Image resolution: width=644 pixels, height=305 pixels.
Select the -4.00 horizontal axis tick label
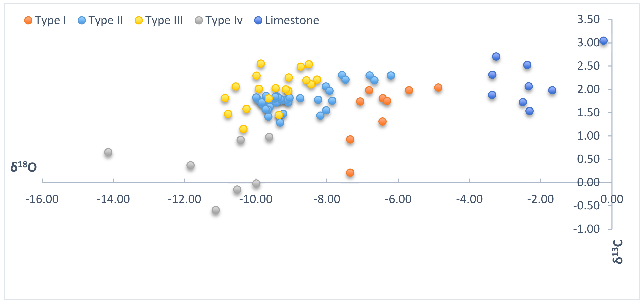[469, 199]
